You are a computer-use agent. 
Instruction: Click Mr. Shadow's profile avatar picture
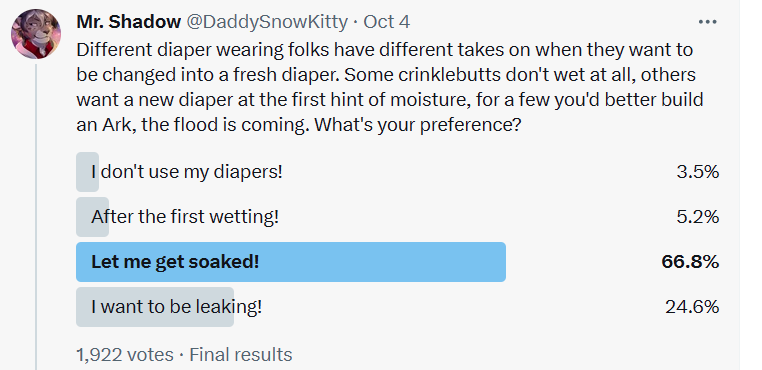click(x=36, y=34)
